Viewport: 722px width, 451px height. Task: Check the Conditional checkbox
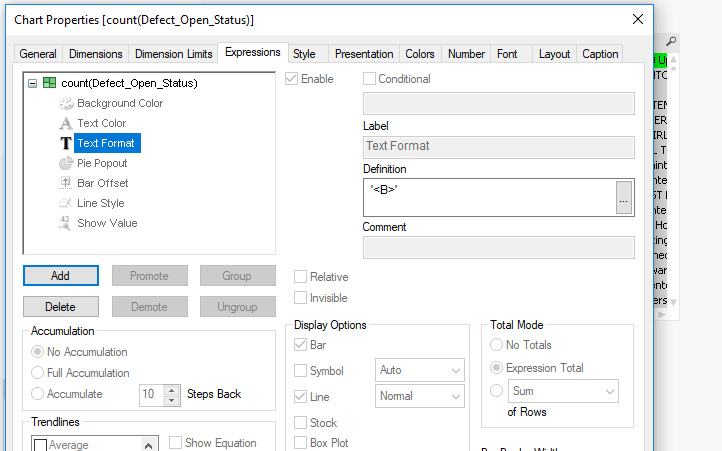point(369,79)
